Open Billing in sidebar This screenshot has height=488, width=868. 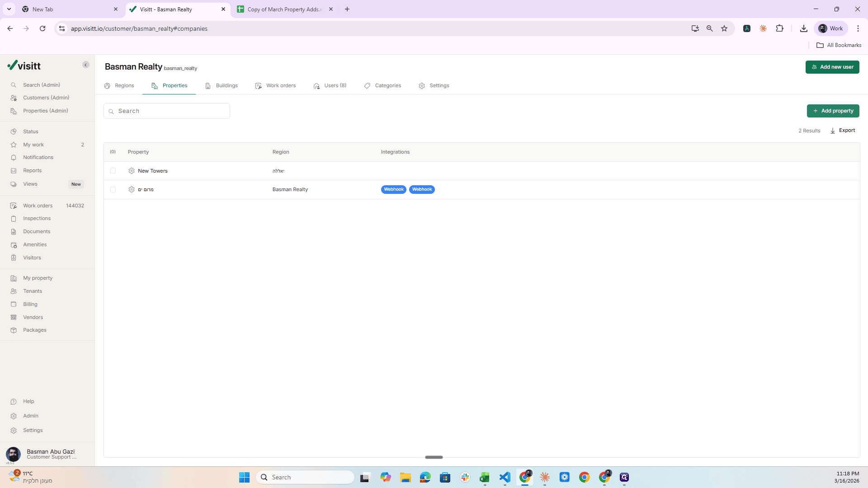(x=30, y=304)
